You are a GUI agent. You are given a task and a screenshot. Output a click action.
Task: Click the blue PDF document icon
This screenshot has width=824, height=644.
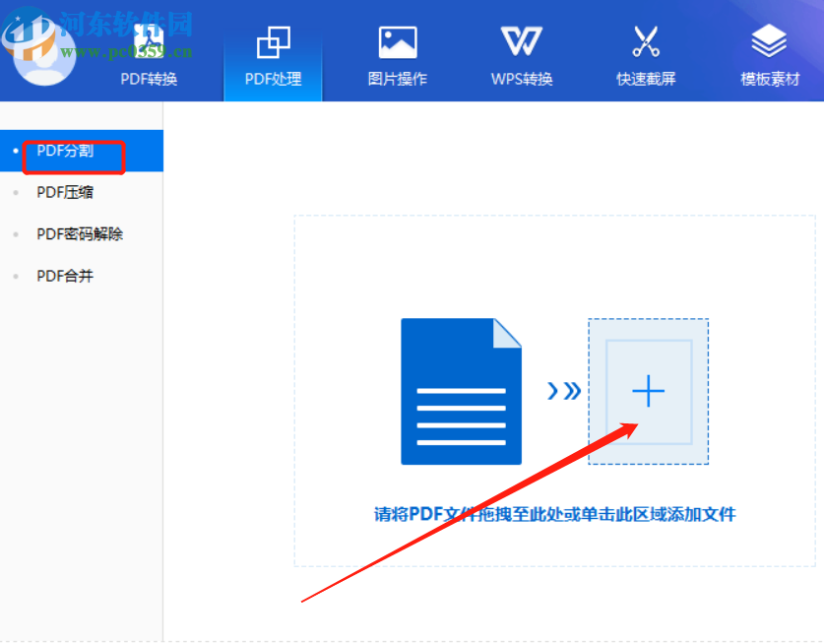(x=461, y=390)
